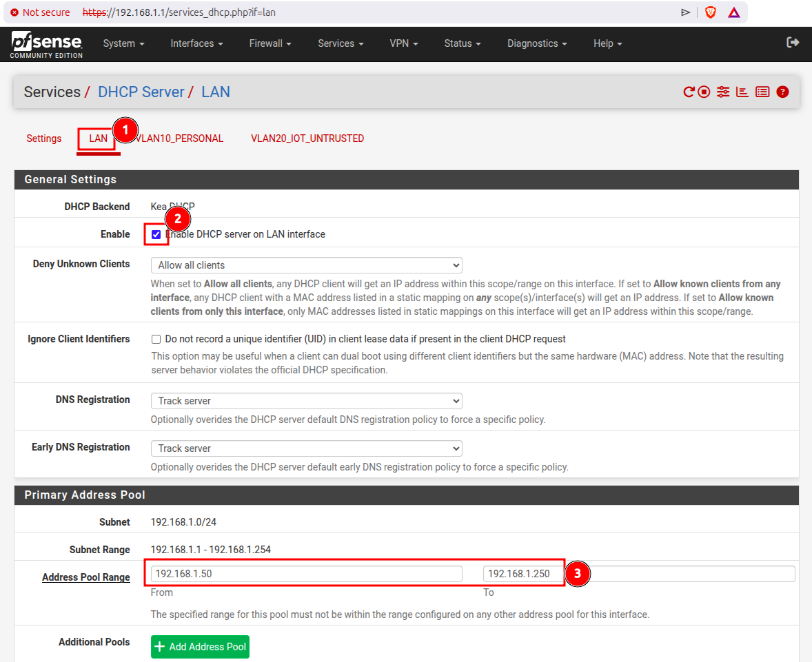Click the Brave Shields lion icon
This screenshot has width=812, height=662.
pyautogui.click(x=711, y=12)
